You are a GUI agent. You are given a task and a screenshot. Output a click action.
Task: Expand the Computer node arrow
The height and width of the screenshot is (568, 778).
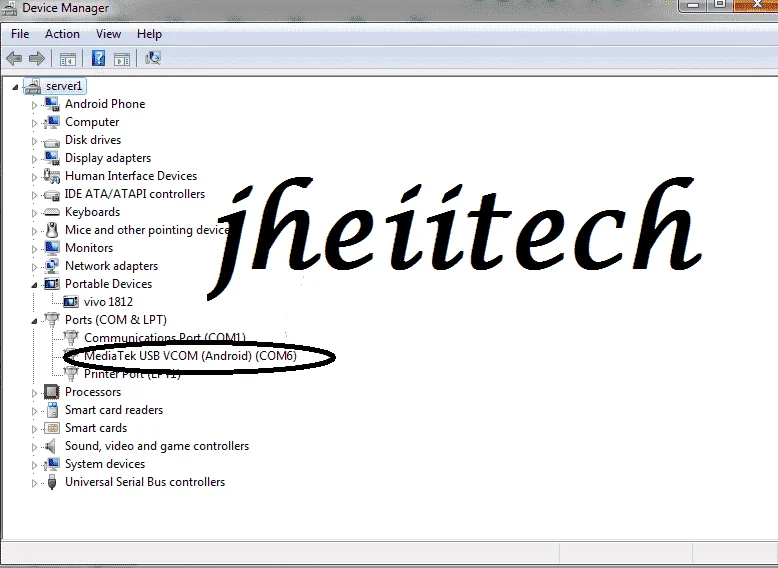click(x=34, y=123)
